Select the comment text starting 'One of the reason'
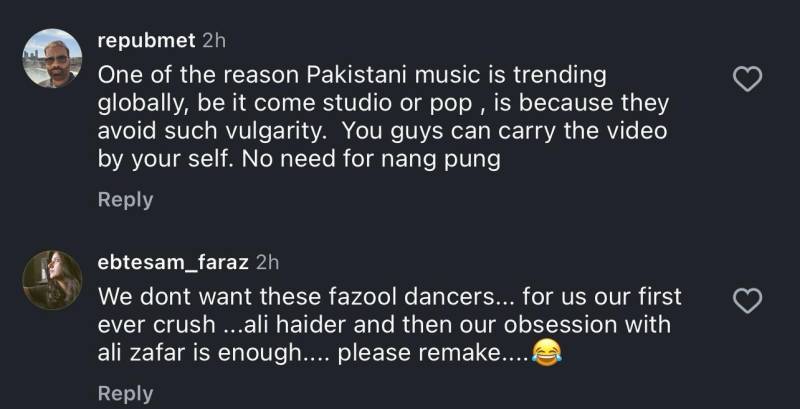The height and width of the screenshot is (409, 800). click(x=383, y=118)
